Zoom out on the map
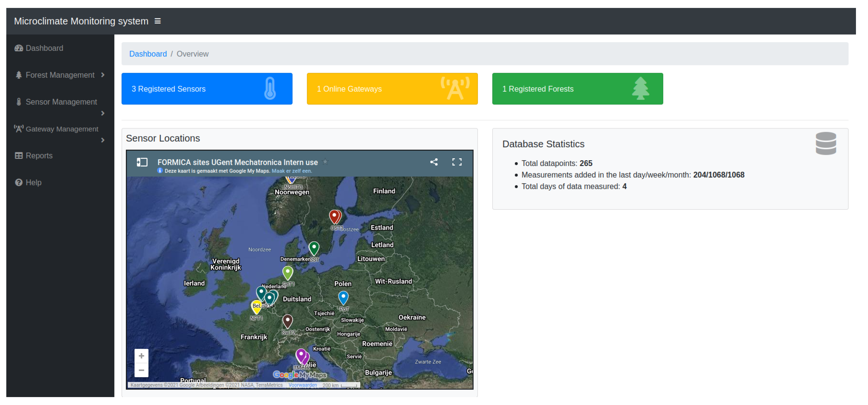 tap(141, 370)
